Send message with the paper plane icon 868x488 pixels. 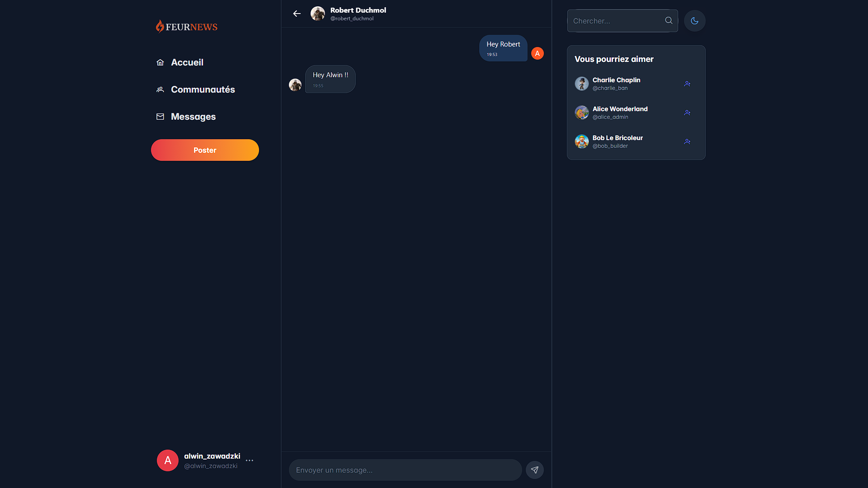click(535, 469)
